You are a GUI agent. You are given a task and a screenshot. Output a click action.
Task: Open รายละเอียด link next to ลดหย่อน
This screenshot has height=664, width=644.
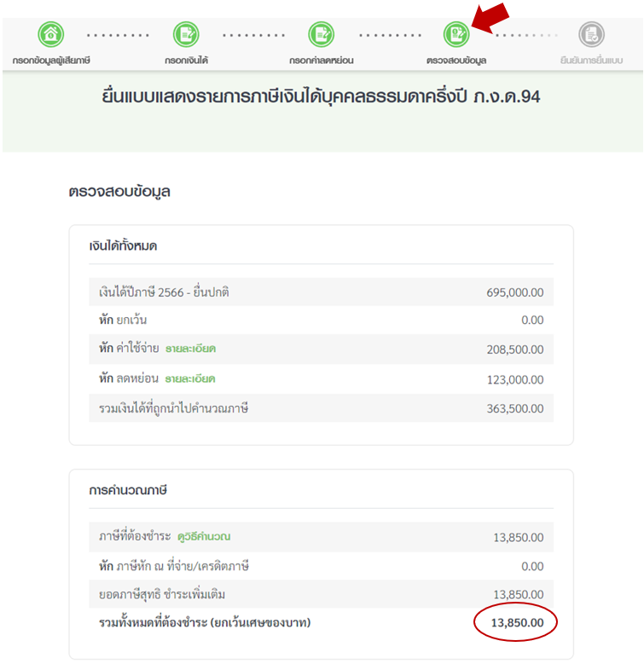pos(190,378)
